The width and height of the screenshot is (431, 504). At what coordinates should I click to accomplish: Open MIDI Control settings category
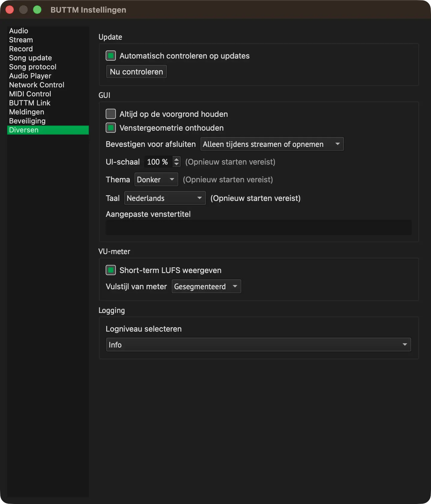48,94
